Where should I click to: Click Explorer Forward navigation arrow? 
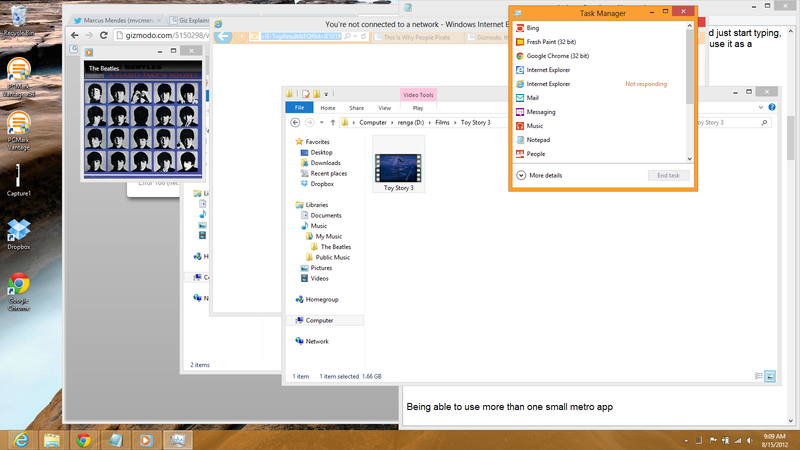310,122
